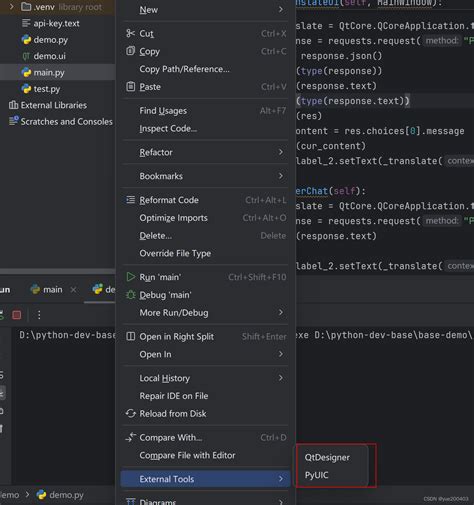Viewport: 474px width, 505px height.
Task: Expand the Refactor submenu arrow
Action: click(x=281, y=152)
